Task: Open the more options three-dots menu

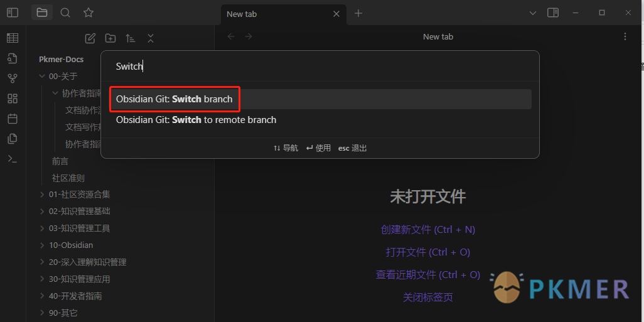Action: (625, 36)
